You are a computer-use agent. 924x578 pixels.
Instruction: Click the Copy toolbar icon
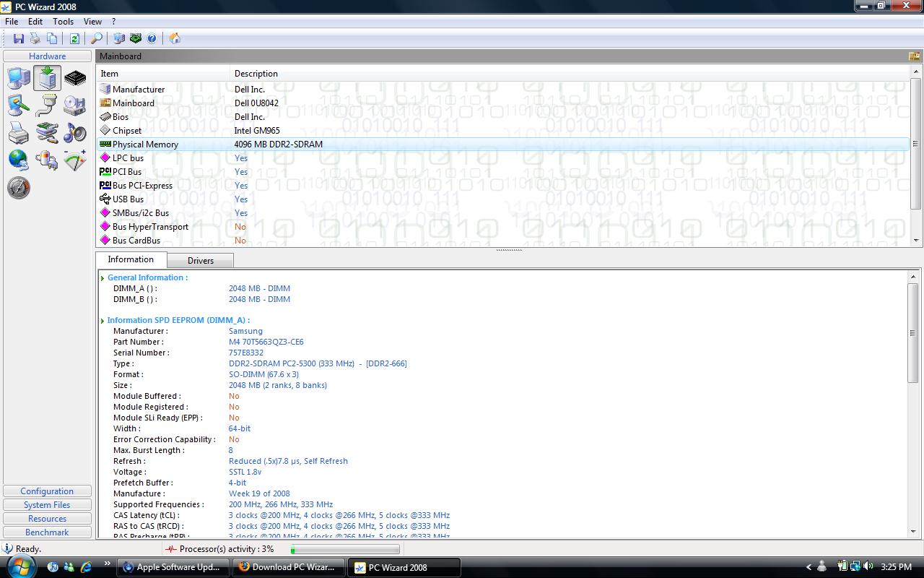point(52,38)
